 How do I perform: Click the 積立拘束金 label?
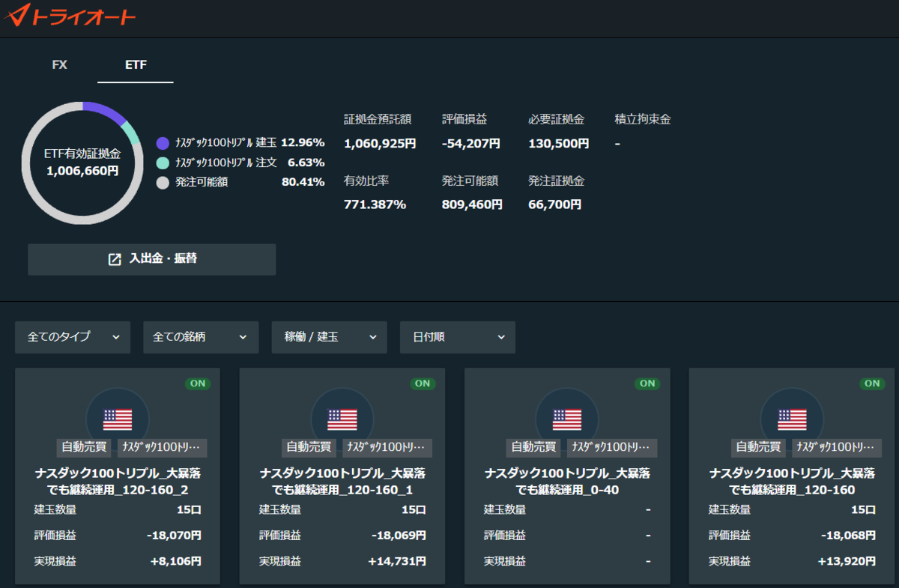click(643, 119)
